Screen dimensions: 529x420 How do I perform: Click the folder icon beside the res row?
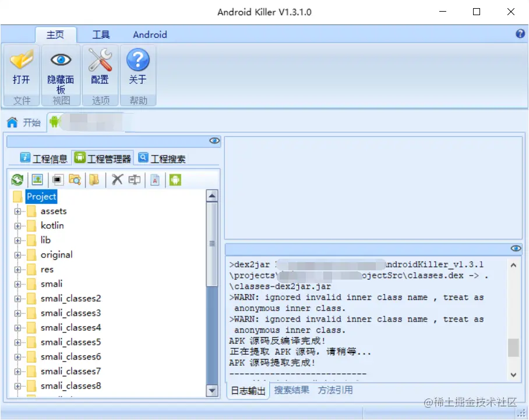coord(31,270)
